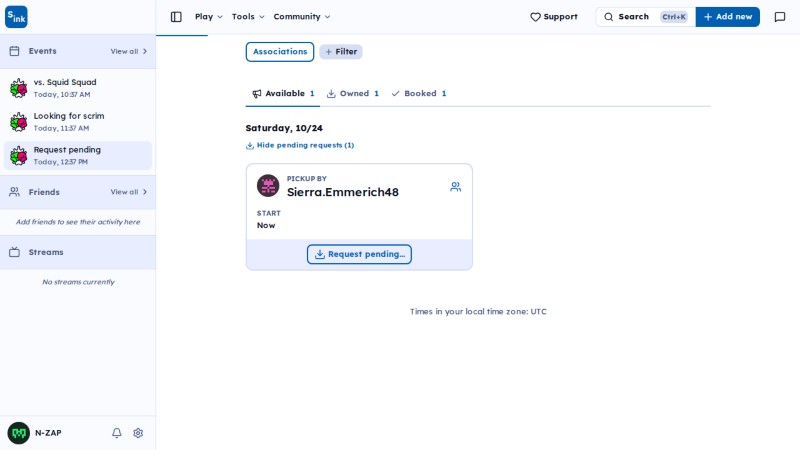
Task: Add a Filter
Action: click(341, 52)
